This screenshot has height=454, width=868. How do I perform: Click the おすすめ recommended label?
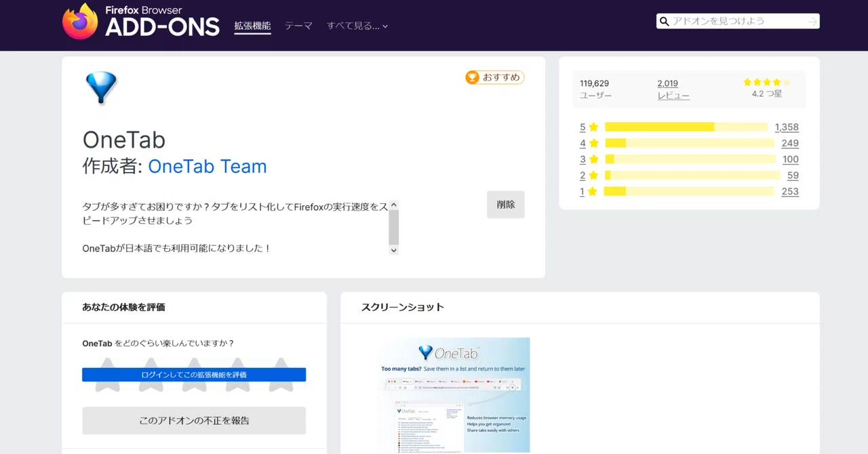(501, 77)
